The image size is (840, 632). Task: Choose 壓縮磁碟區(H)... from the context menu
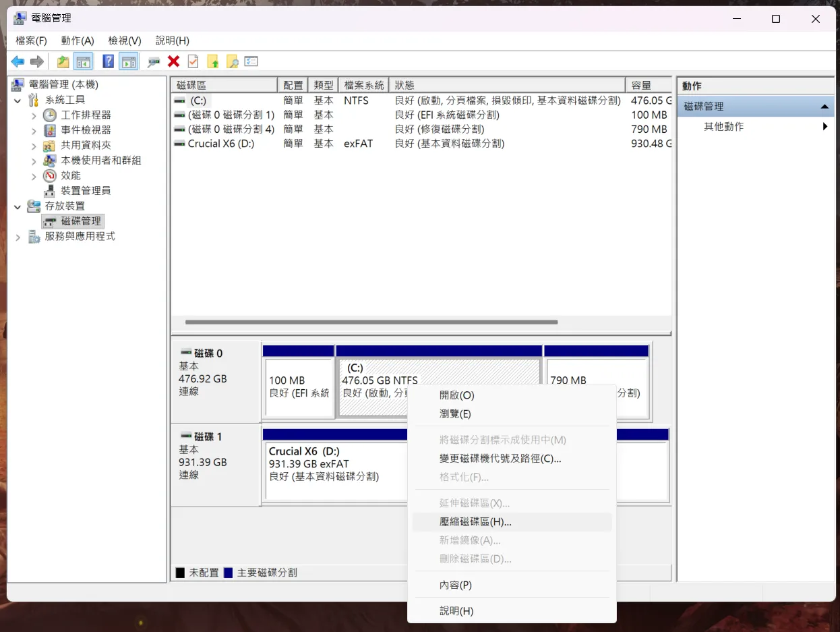point(475,522)
